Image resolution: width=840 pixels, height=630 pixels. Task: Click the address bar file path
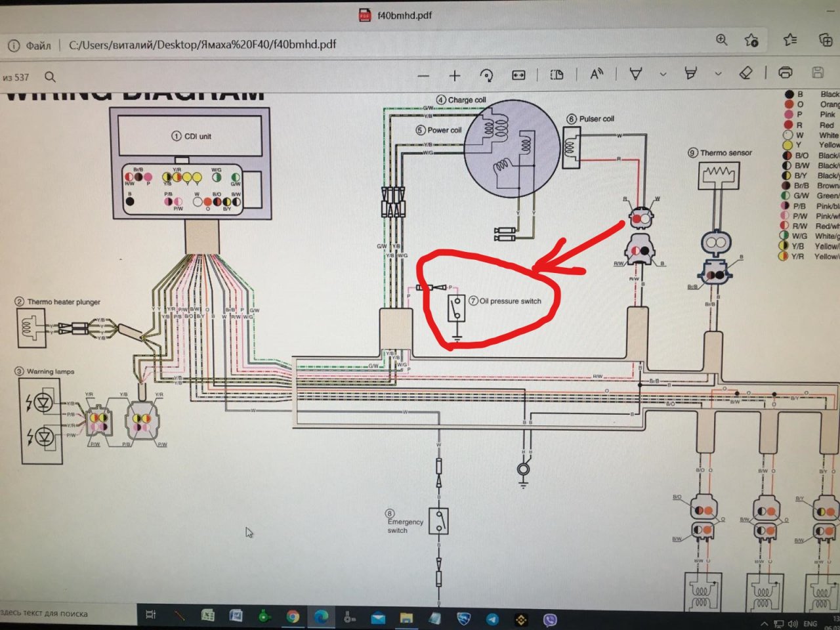coord(202,45)
